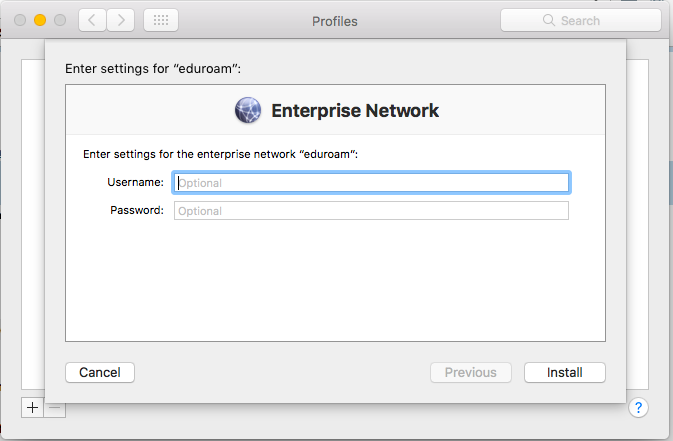Click the Enterprise Network heading text
673x441 pixels.
(355, 110)
